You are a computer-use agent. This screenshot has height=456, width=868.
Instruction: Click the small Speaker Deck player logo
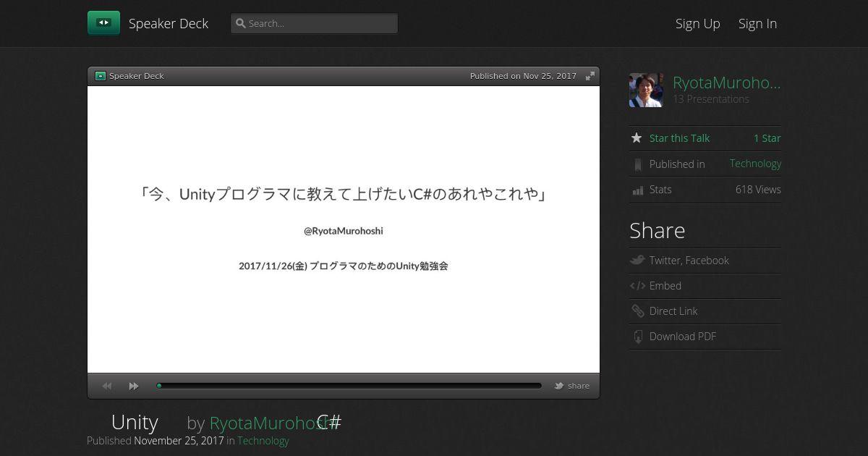click(x=101, y=76)
